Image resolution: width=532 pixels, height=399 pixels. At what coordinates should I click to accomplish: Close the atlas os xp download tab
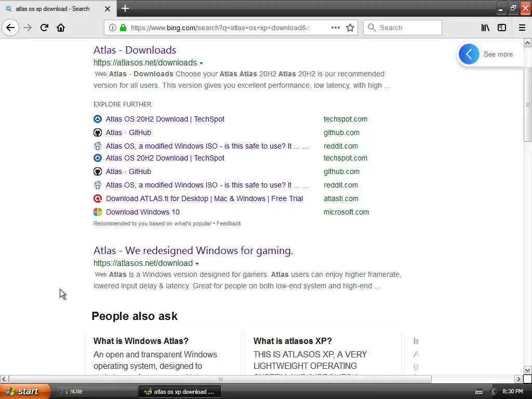pyautogui.click(x=107, y=9)
